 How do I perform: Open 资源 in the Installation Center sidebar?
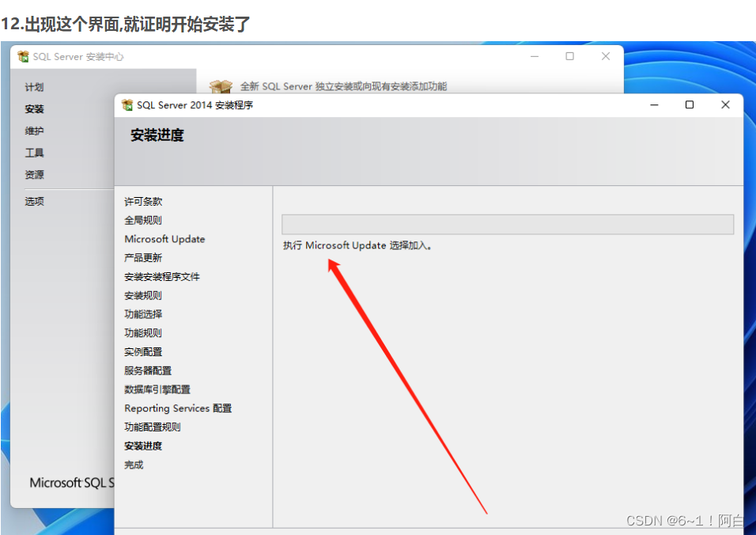[x=34, y=175]
